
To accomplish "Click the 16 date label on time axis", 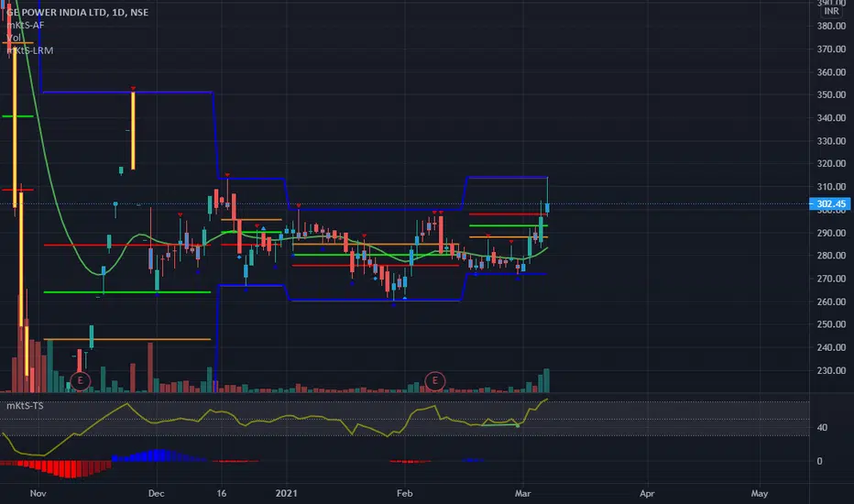I will (x=221, y=493).
